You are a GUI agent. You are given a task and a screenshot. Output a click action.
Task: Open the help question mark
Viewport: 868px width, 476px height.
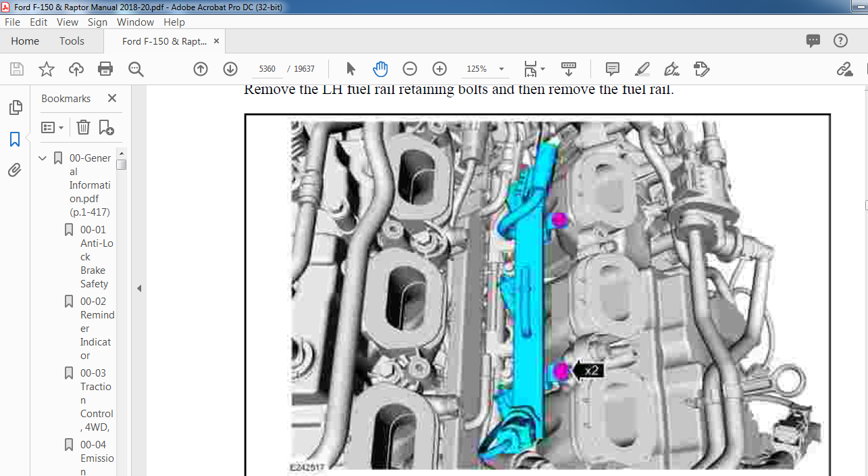point(840,41)
